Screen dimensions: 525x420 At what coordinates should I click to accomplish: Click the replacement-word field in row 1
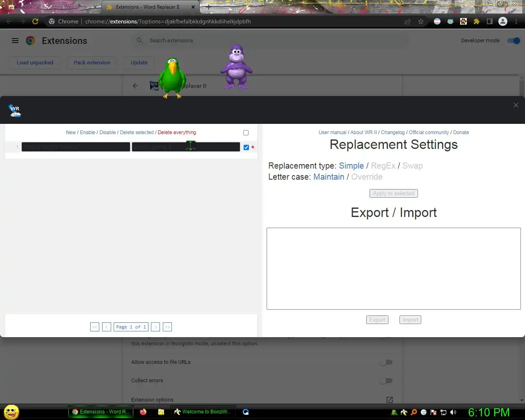(x=186, y=147)
